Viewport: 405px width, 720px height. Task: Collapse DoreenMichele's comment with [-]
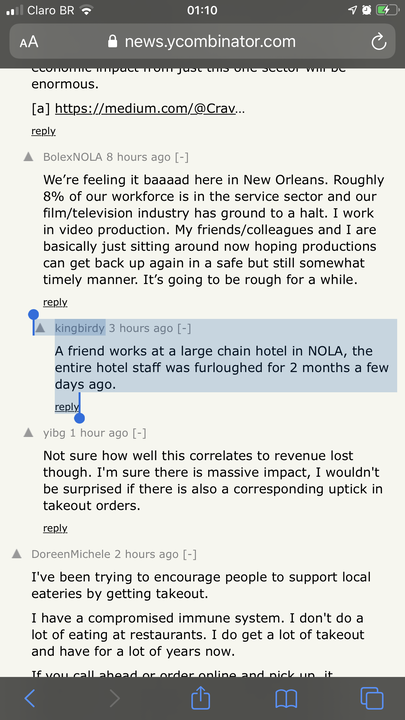(189, 554)
